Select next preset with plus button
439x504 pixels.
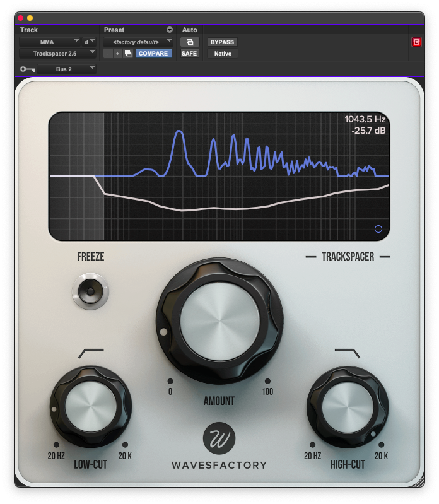pyautogui.click(x=117, y=54)
